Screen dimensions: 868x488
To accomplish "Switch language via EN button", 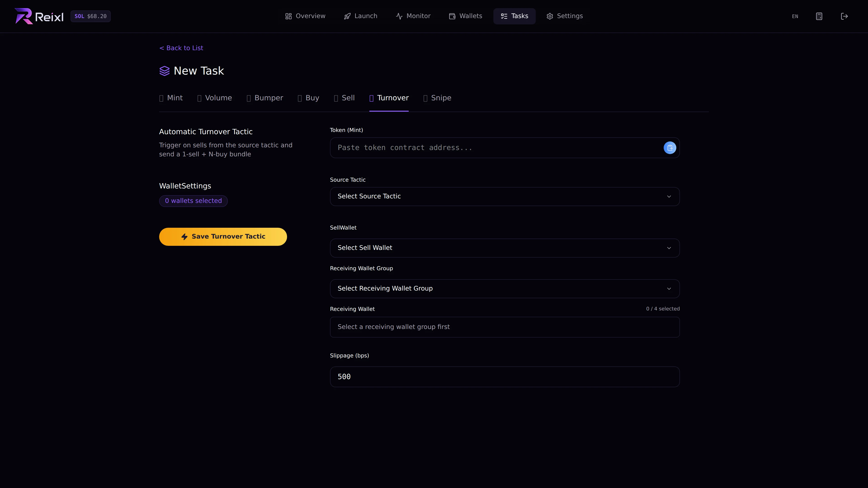I will pos(795,16).
